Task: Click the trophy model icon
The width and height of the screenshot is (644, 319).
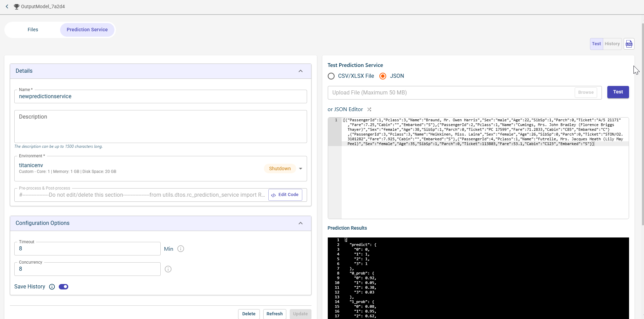Action: [x=16, y=6]
